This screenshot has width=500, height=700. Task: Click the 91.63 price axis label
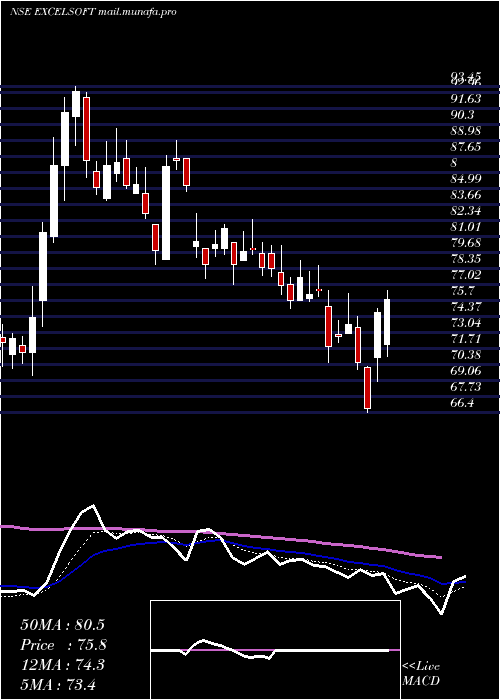coord(466,99)
